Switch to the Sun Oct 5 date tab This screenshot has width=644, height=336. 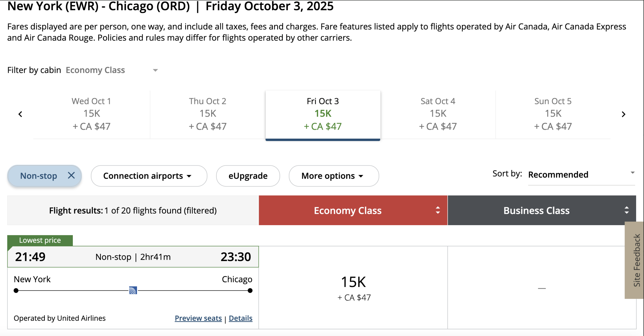(553, 114)
